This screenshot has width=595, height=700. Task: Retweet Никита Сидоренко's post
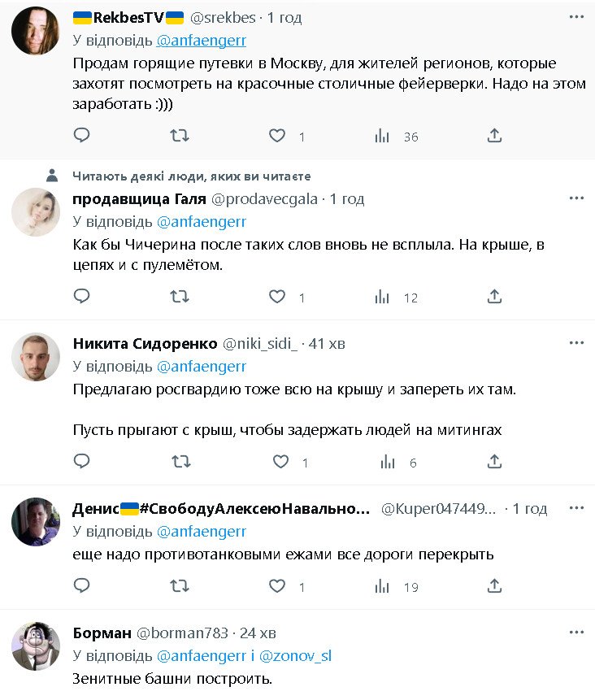click(180, 462)
